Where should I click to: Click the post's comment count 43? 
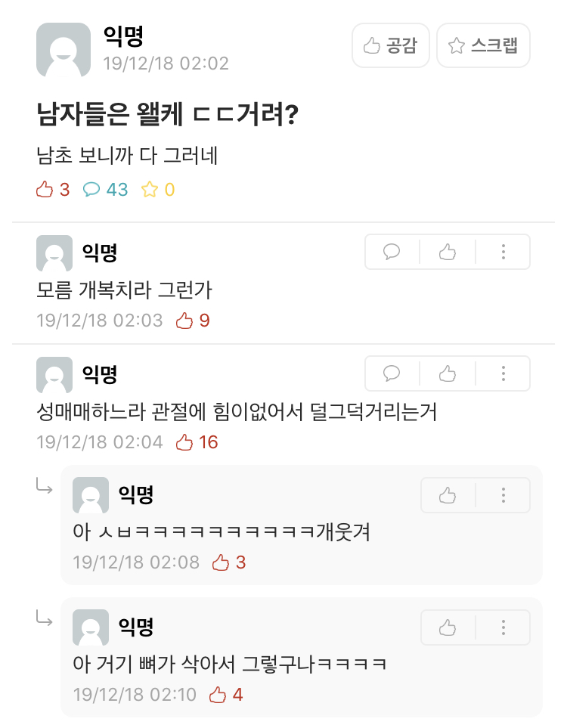pos(105,190)
